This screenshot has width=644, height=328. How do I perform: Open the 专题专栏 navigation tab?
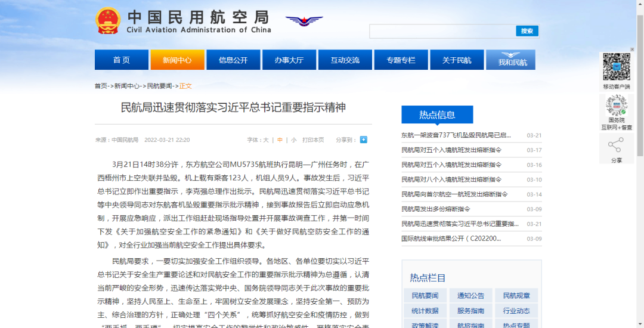tap(401, 60)
